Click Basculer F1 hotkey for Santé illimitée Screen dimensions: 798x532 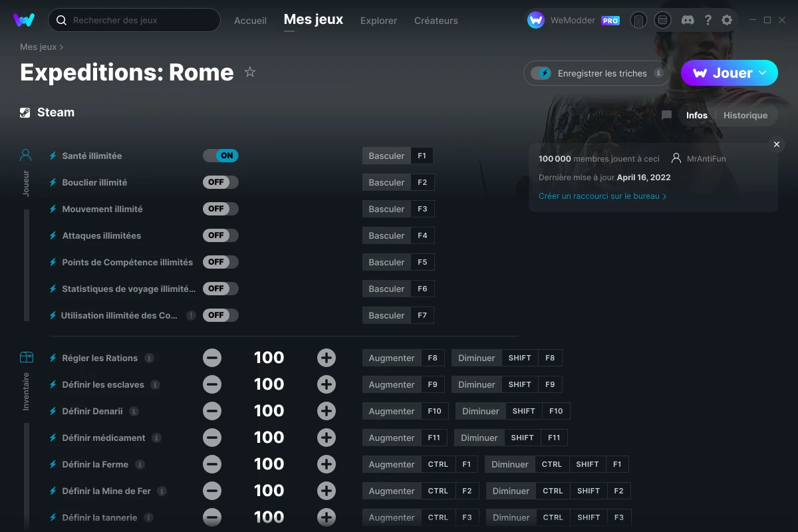click(398, 156)
